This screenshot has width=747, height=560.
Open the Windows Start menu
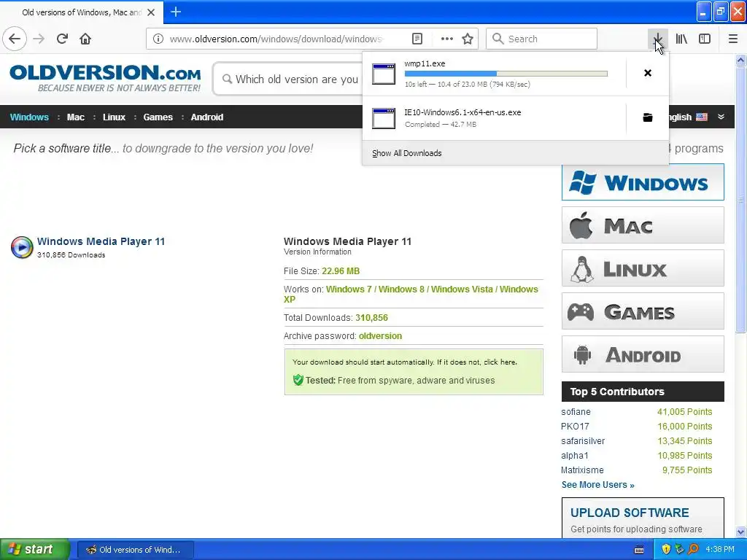click(34, 549)
